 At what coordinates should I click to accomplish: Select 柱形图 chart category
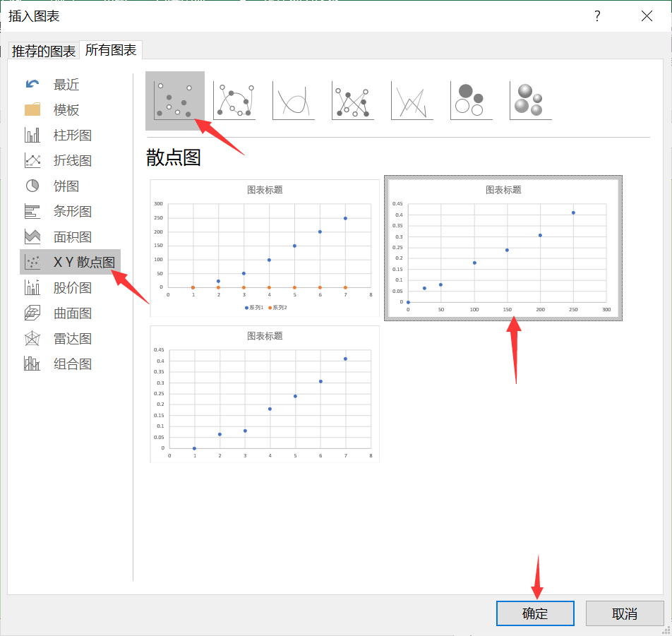click(x=70, y=135)
